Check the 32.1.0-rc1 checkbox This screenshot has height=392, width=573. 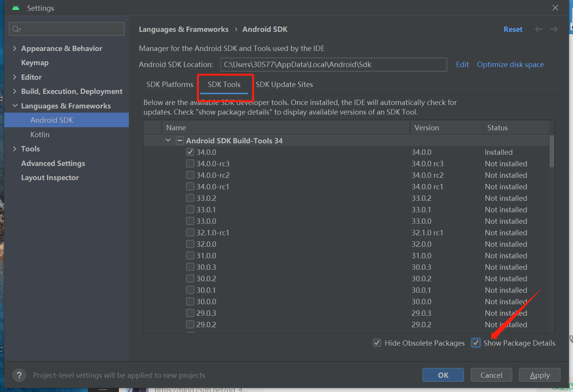[x=190, y=233]
